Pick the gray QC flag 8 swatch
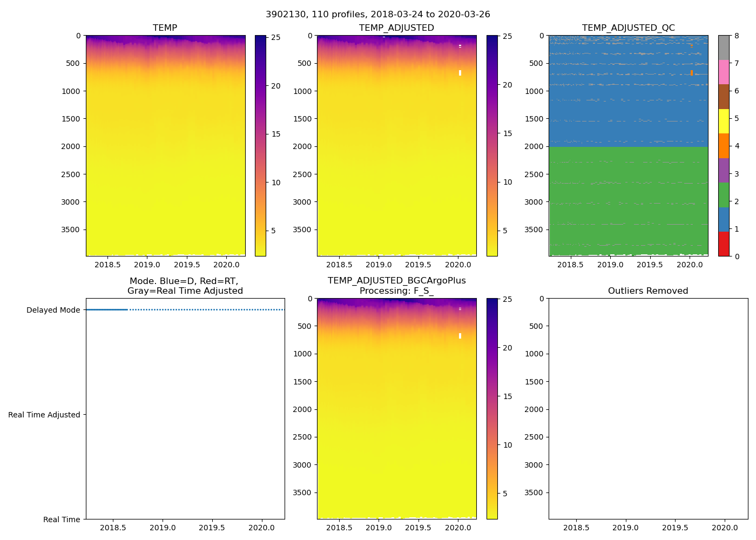Screen dimensions: 756x540 point(724,48)
